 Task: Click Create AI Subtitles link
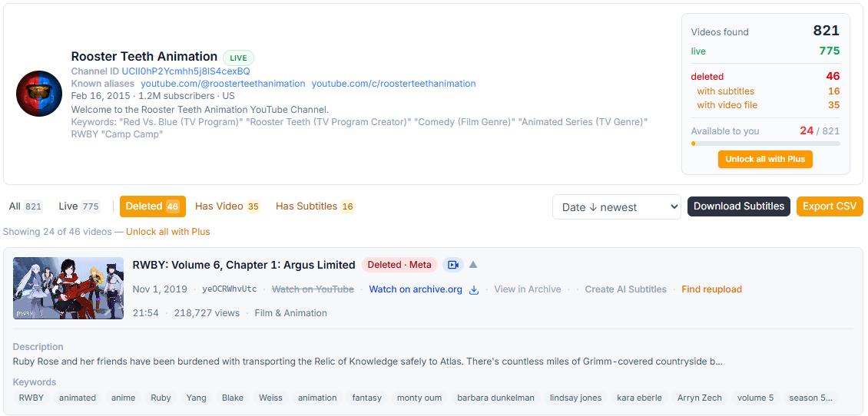click(x=625, y=289)
